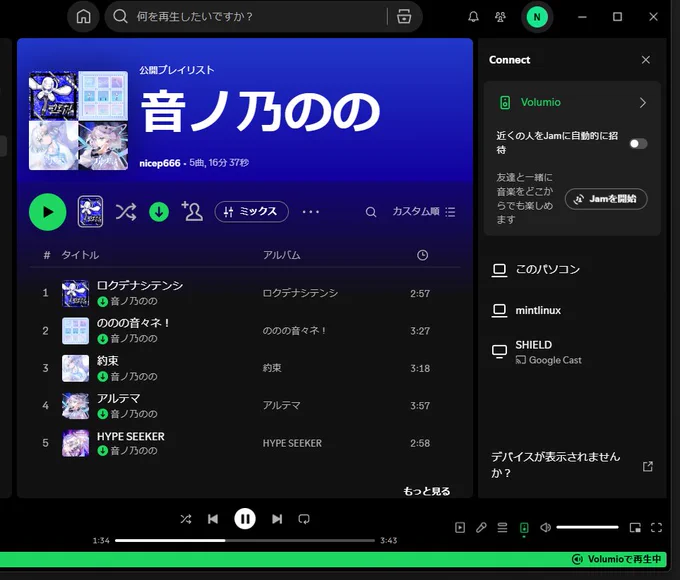Toggle auto-invite nearby people to Jam
680x580 pixels.
tap(638, 144)
